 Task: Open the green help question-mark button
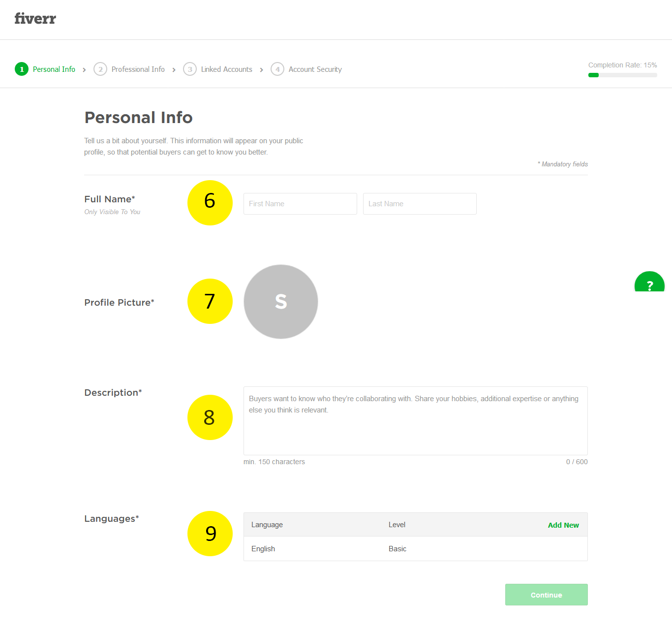[x=649, y=282]
